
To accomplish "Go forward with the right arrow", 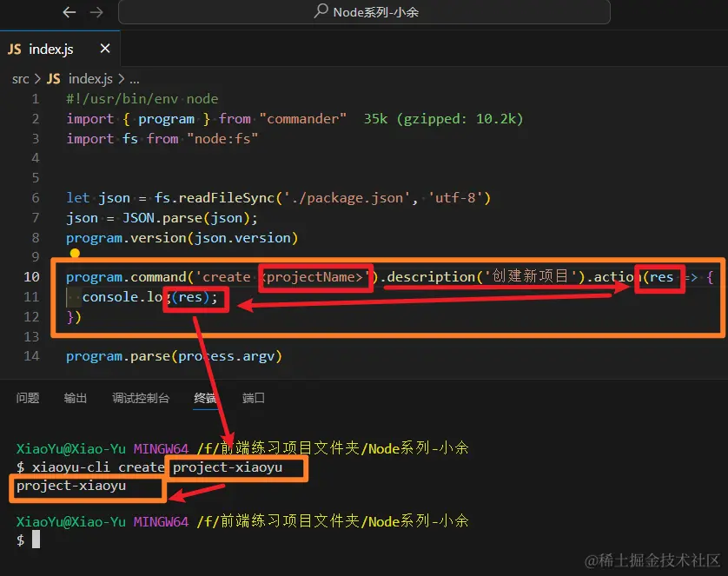I will 96,12.
